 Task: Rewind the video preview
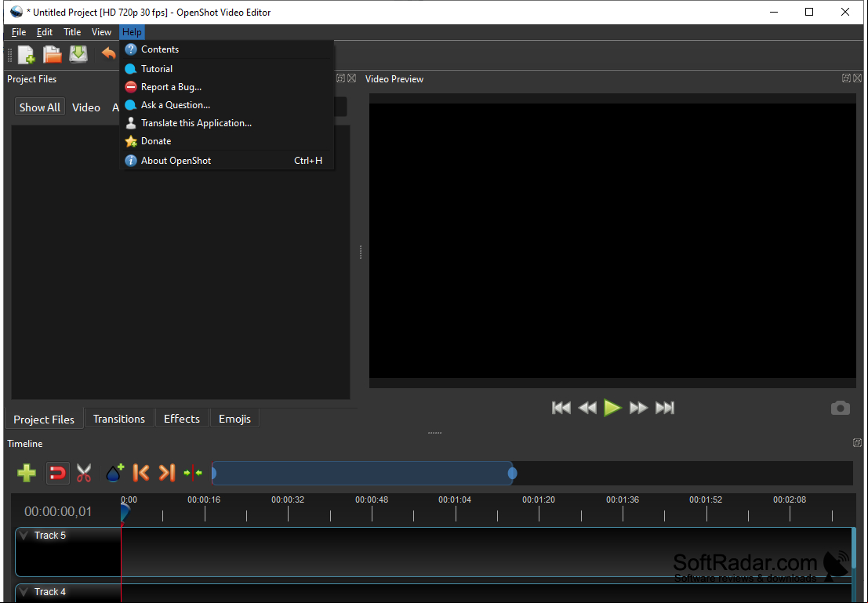click(x=587, y=408)
